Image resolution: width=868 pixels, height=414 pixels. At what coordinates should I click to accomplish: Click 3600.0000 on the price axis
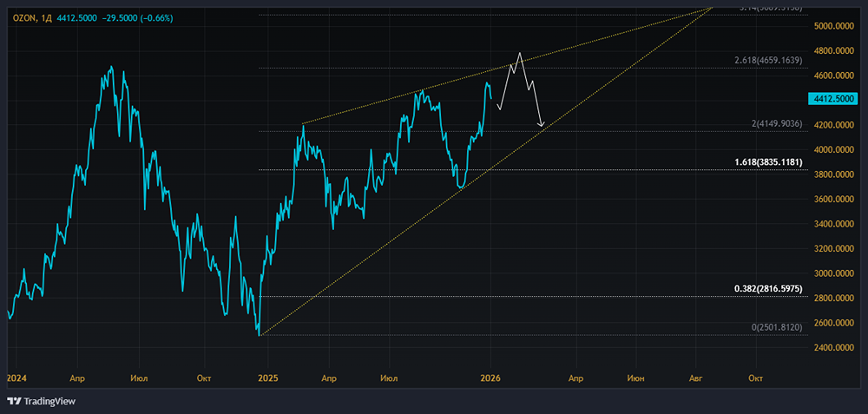pos(833,200)
